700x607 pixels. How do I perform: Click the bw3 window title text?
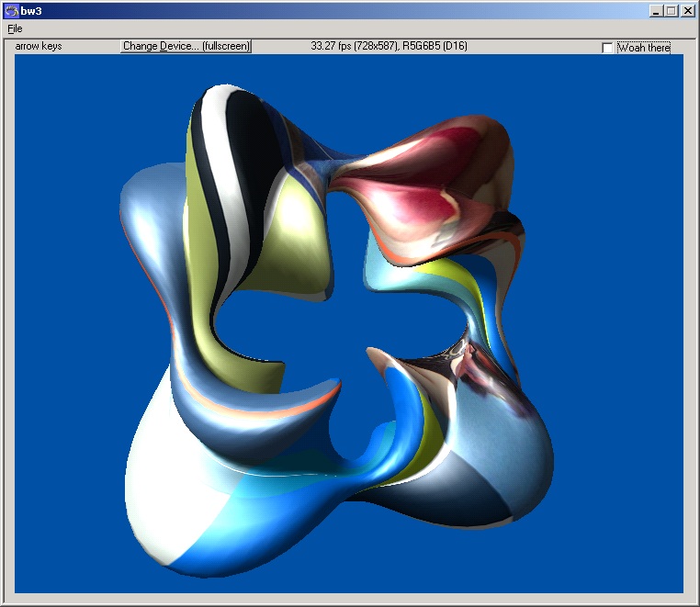pyautogui.click(x=32, y=11)
